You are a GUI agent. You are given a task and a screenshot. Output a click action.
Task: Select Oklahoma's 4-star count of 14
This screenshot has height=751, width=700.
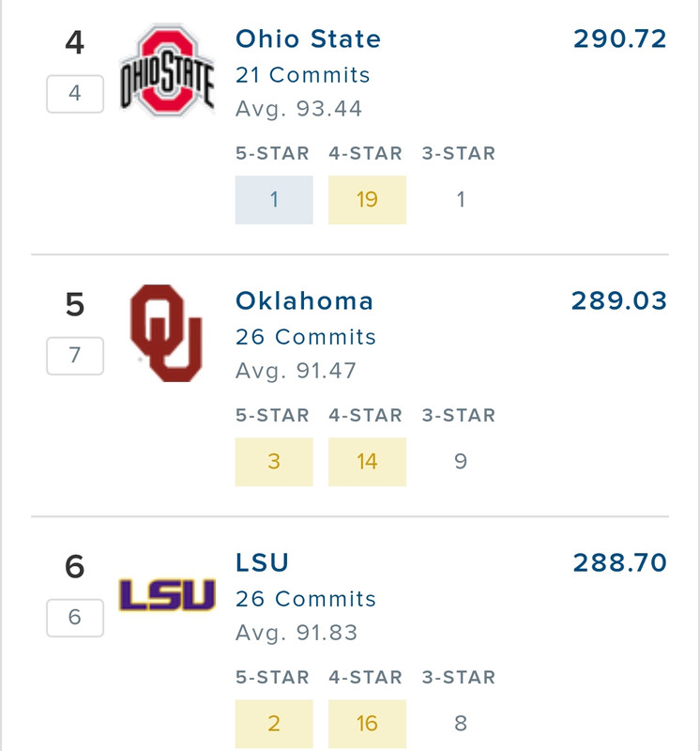[x=367, y=462]
